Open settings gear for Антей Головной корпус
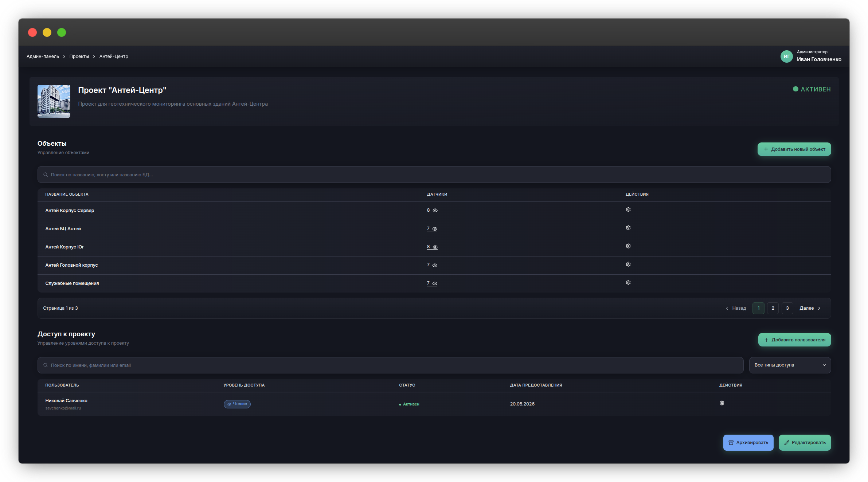 pos(628,264)
